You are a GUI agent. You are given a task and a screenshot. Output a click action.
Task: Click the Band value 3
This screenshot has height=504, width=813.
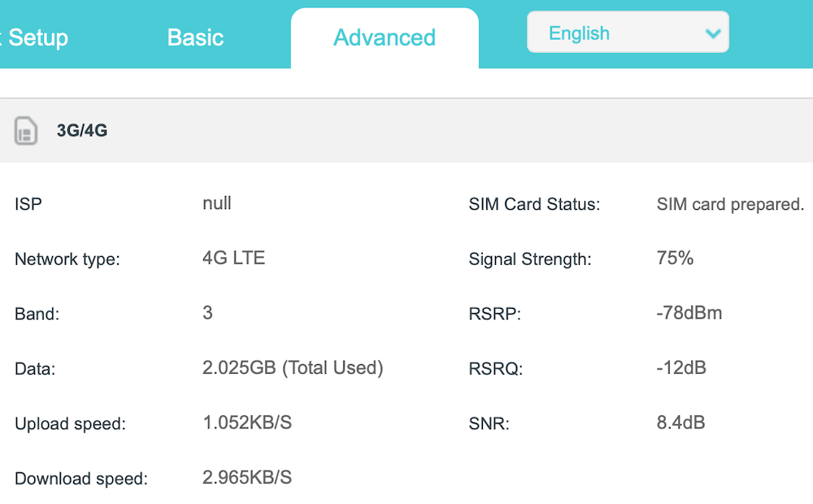pos(207,313)
